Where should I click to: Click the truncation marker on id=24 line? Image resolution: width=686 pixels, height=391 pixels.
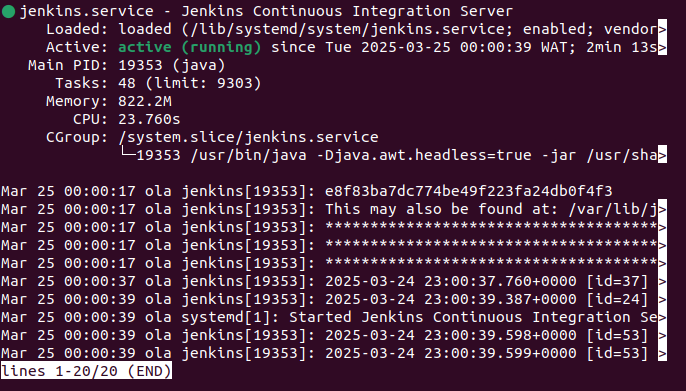[662, 299]
